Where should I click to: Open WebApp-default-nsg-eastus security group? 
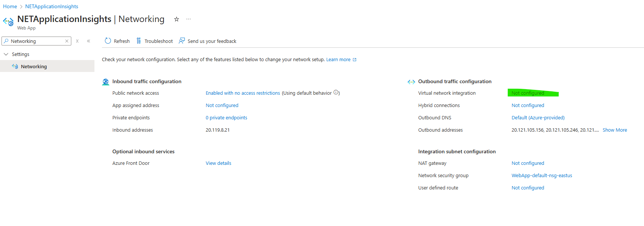[541, 176]
